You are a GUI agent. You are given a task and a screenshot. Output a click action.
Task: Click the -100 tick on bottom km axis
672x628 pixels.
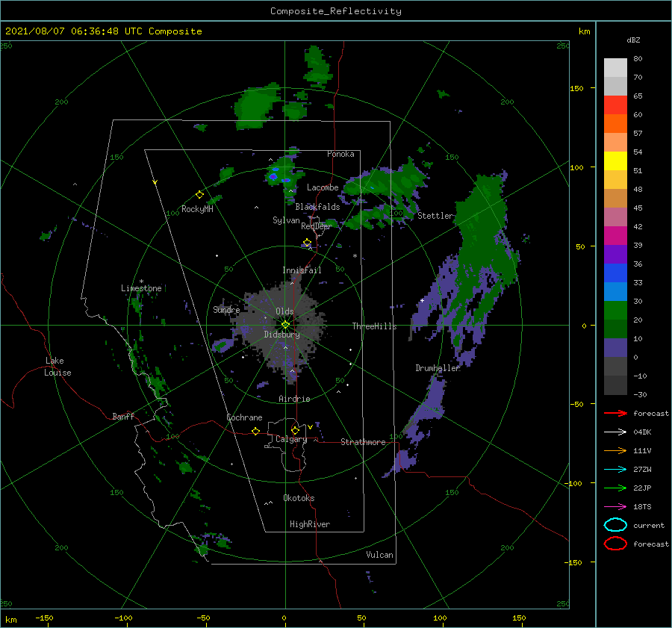click(123, 618)
